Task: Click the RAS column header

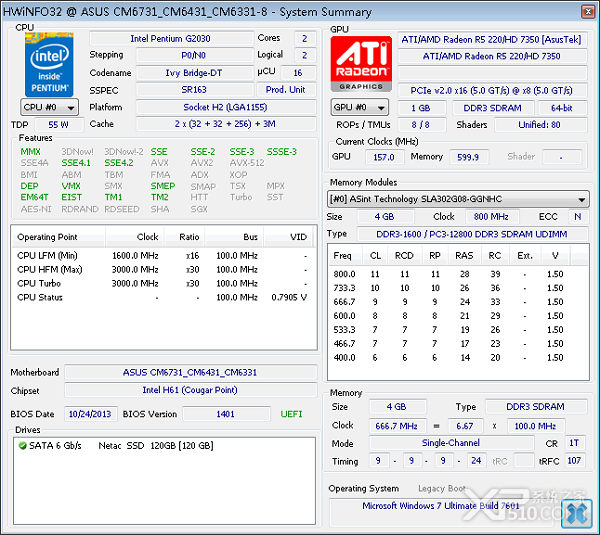Action: (464, 256)
